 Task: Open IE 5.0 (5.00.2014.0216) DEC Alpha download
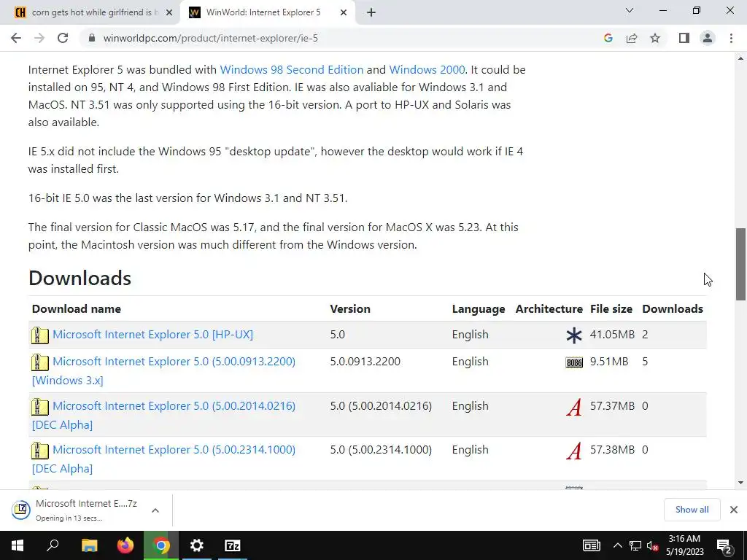click(174, 405)
